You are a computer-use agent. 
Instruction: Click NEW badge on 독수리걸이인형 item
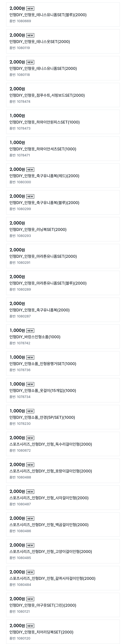click(x=30, y=438)
